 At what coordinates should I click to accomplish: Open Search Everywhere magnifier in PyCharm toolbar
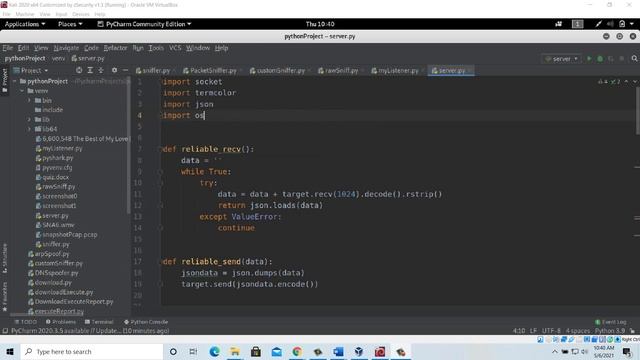(x=634, y=59)
